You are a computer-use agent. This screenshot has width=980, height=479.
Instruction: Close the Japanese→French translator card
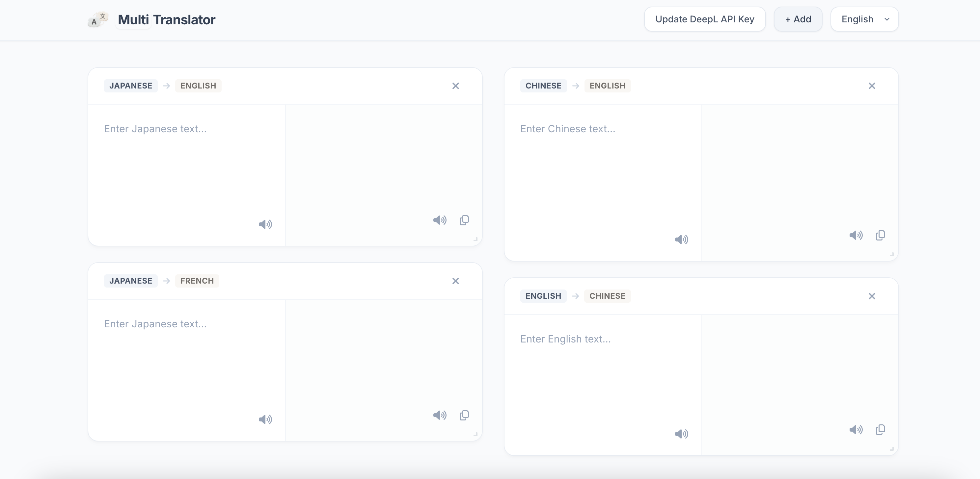coord(455,281)
